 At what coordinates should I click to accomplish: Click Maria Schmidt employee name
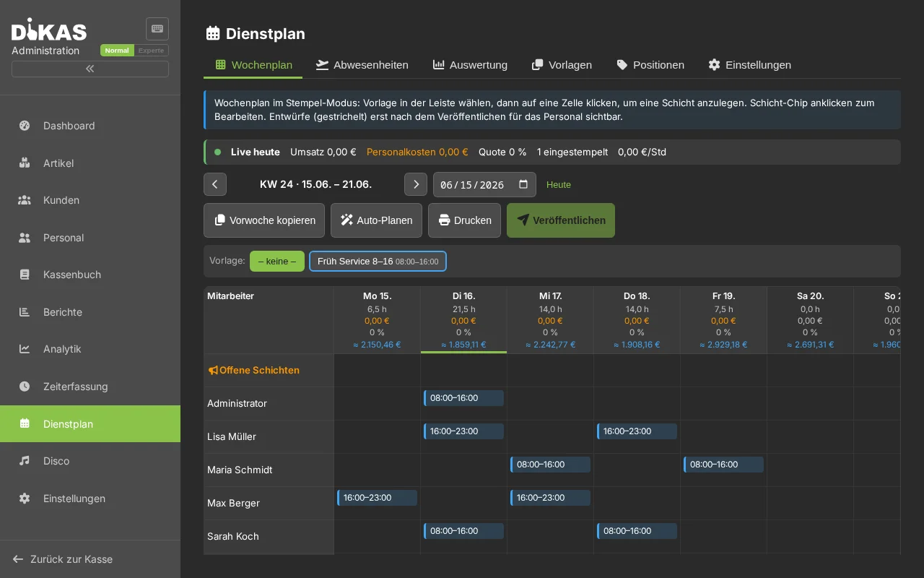pos(240,470)
